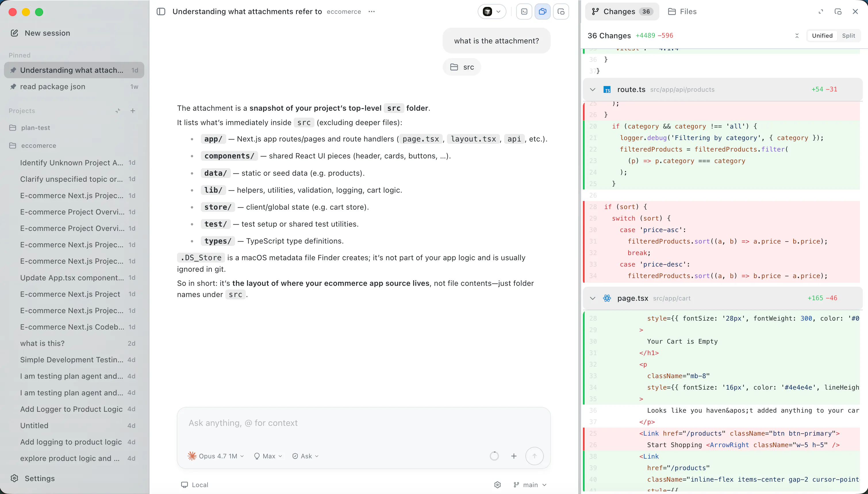The height and width of the screenshot is (494, 868).
Task: Click the page.tsx React file icon
Action: point(607,298)
